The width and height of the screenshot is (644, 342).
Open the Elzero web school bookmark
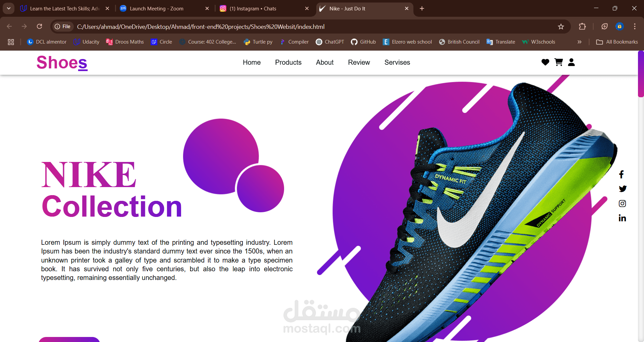tap(407, 42)
